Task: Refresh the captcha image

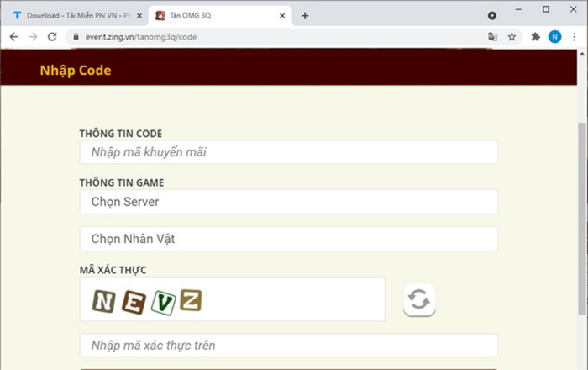Action: [419, 300]
